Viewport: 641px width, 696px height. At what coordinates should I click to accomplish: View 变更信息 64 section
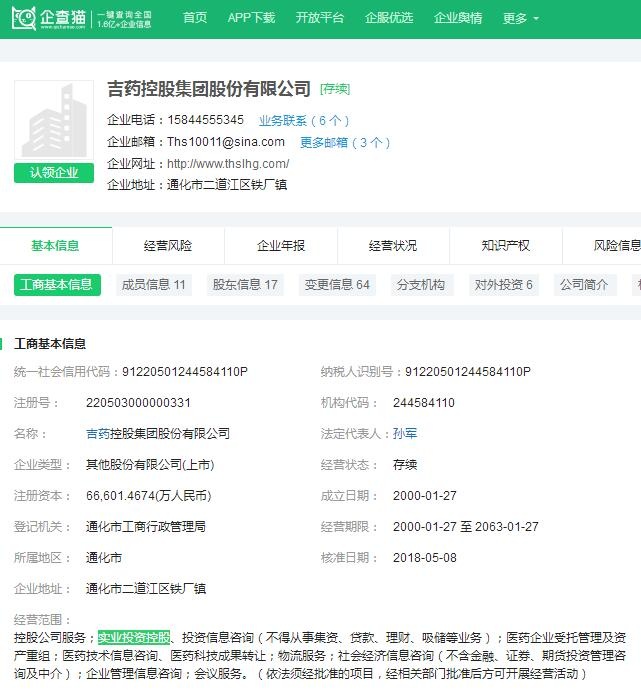(337, 285)
